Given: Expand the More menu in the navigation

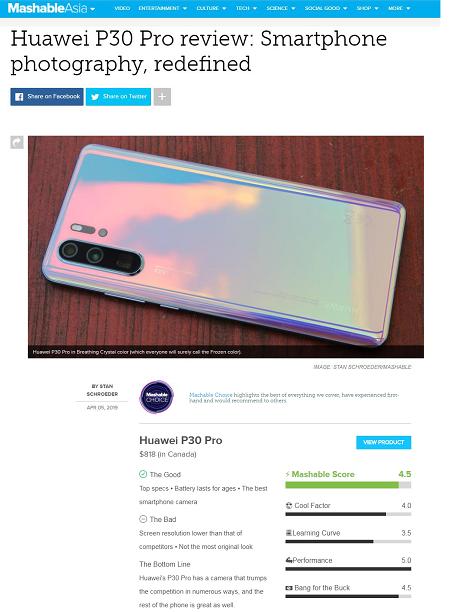Looking at the screenshot, I should [399, 8].
